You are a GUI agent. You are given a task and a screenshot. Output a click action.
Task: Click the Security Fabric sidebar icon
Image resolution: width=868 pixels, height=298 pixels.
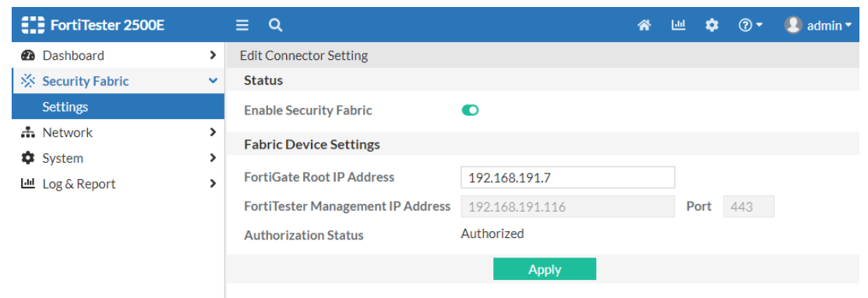tap(28, 81)
